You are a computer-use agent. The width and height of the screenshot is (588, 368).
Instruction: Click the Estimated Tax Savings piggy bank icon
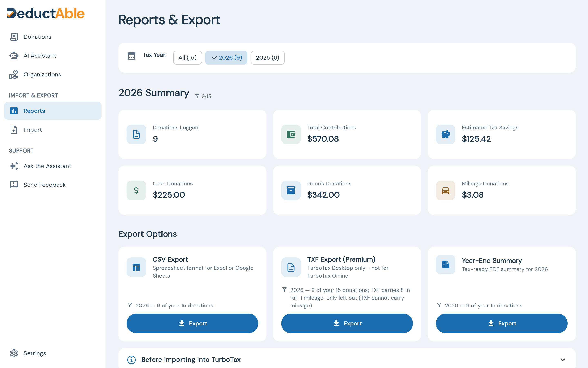445,134
